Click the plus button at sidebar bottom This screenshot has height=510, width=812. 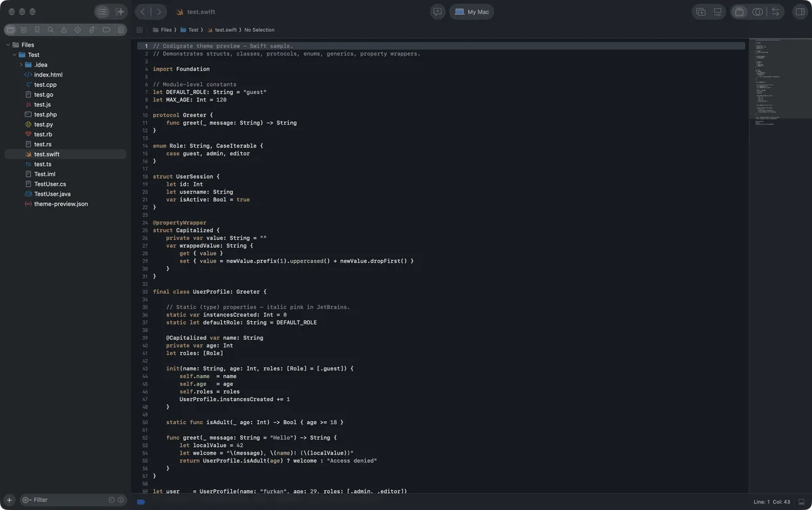coord(9,500)
